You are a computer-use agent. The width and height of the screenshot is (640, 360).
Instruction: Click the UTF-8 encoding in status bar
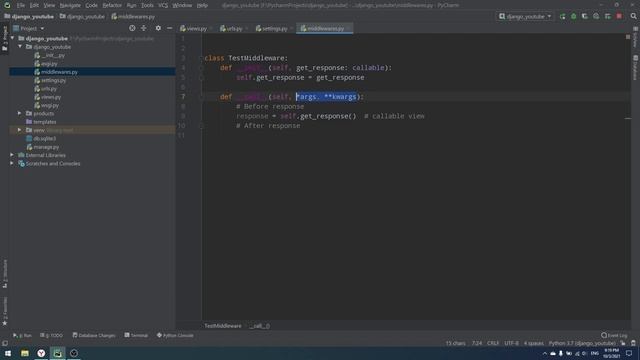point(511,343)
